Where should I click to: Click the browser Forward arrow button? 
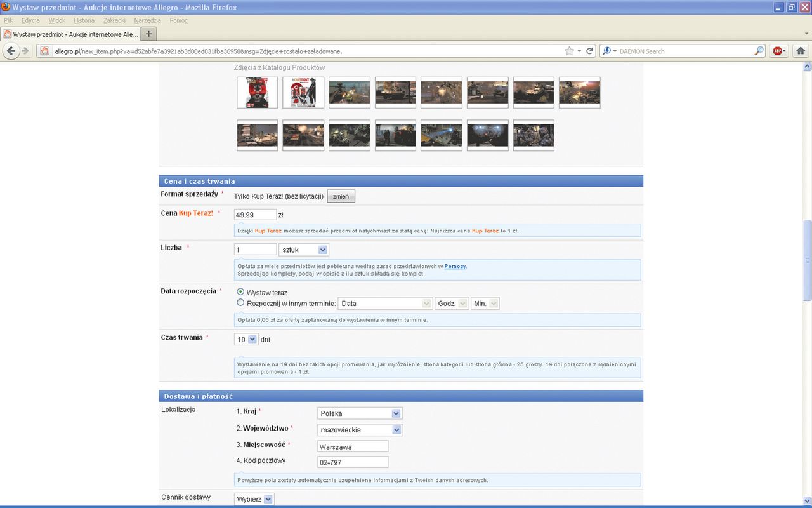25,51
